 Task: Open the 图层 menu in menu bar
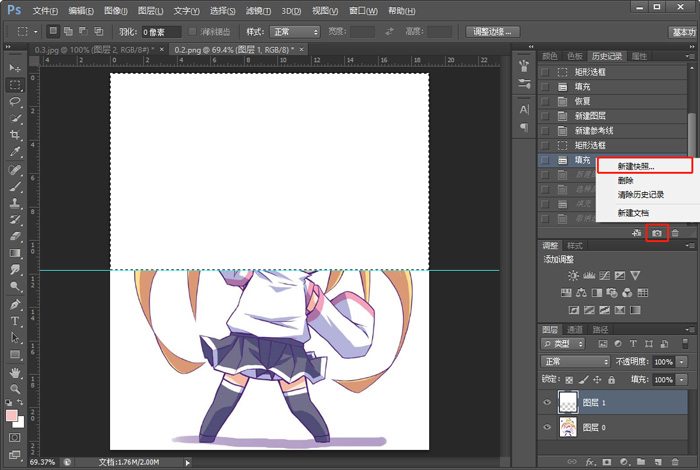pos(150,11)
